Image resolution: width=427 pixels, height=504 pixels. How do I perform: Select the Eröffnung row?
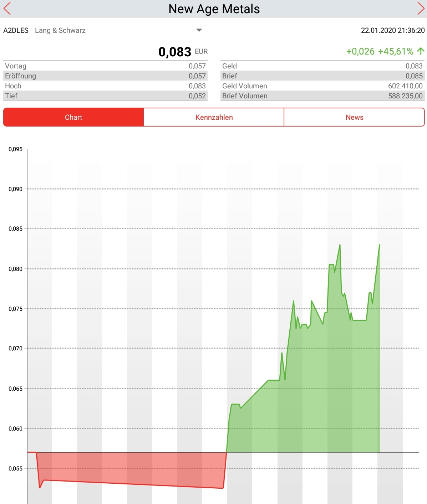click(106, 76)
